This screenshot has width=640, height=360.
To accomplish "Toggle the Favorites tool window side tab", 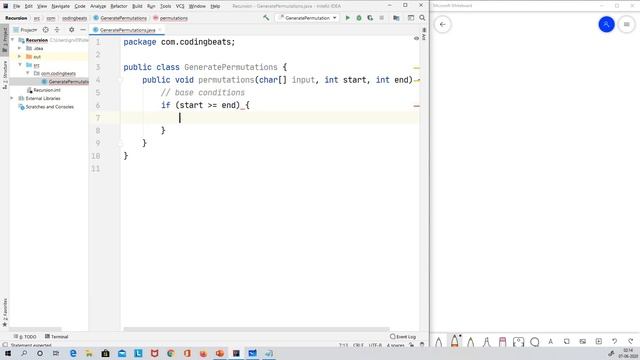I will 4,312.
